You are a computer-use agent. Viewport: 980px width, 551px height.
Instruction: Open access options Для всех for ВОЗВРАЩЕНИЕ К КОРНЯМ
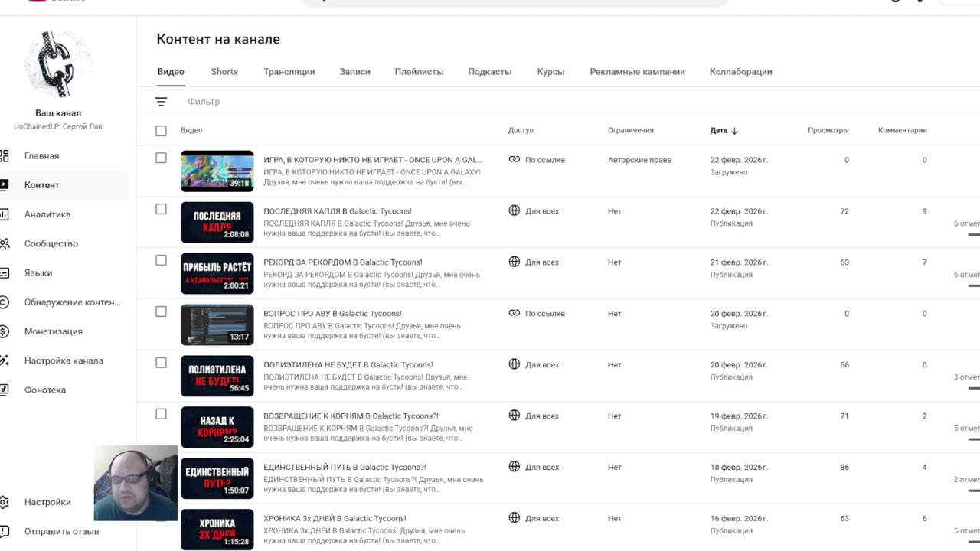(542, 416)
